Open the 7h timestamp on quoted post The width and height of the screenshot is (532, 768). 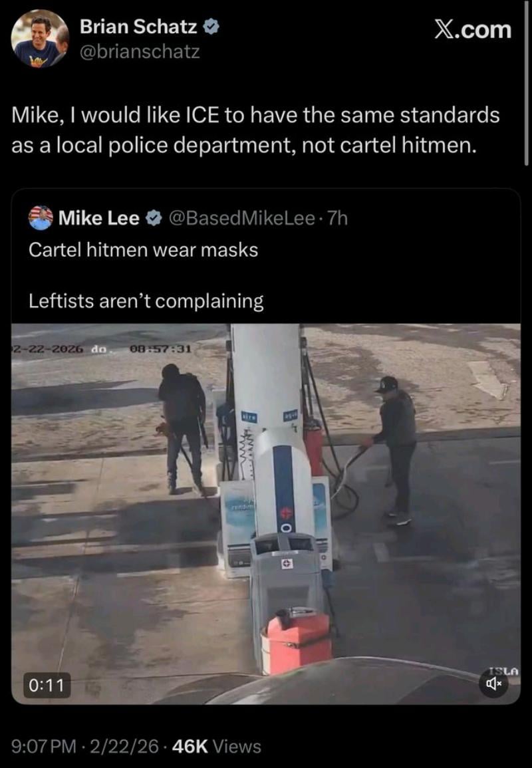(337, 218)
